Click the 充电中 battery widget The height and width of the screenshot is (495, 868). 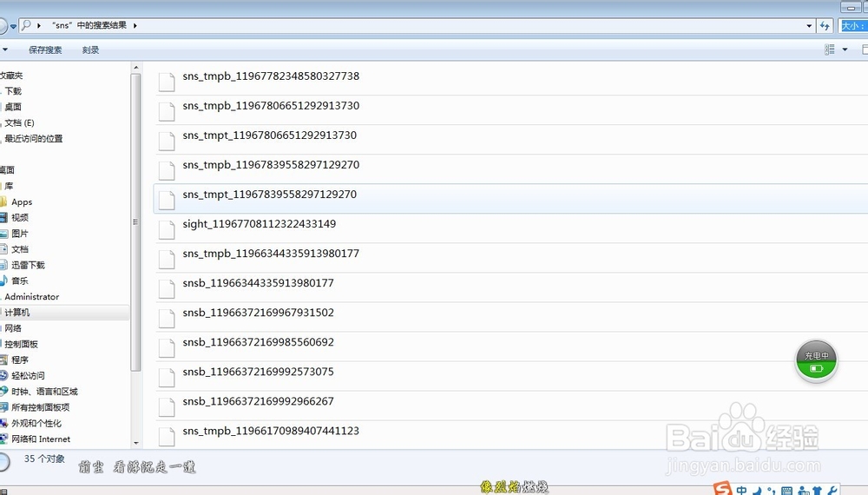point(817,361)
